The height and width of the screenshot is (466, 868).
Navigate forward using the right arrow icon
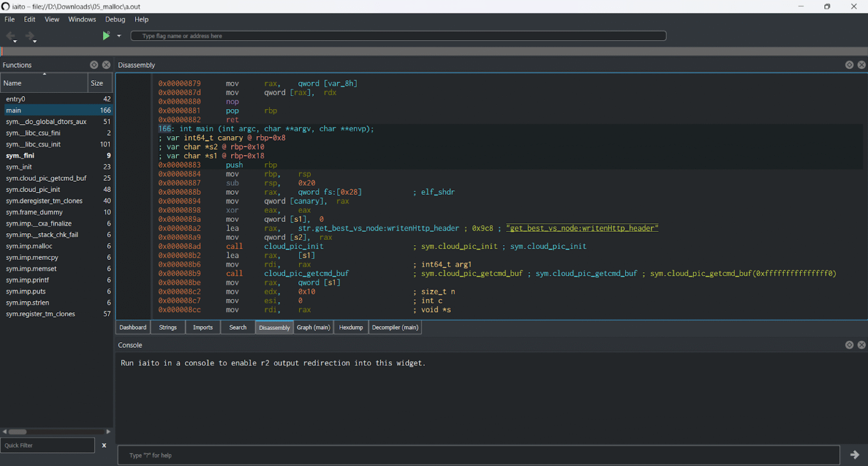[29, 35]
